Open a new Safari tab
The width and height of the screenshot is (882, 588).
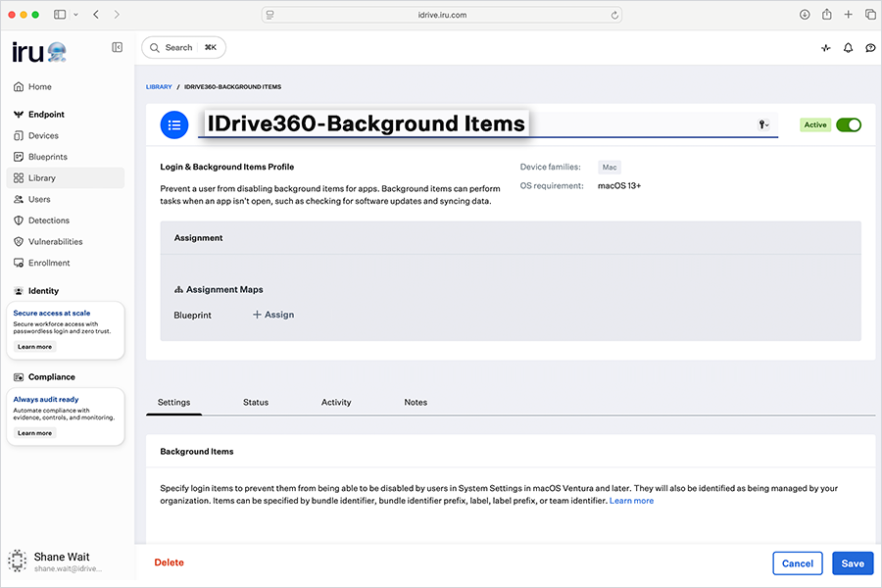pyautogui.click(x=849, y=15)
